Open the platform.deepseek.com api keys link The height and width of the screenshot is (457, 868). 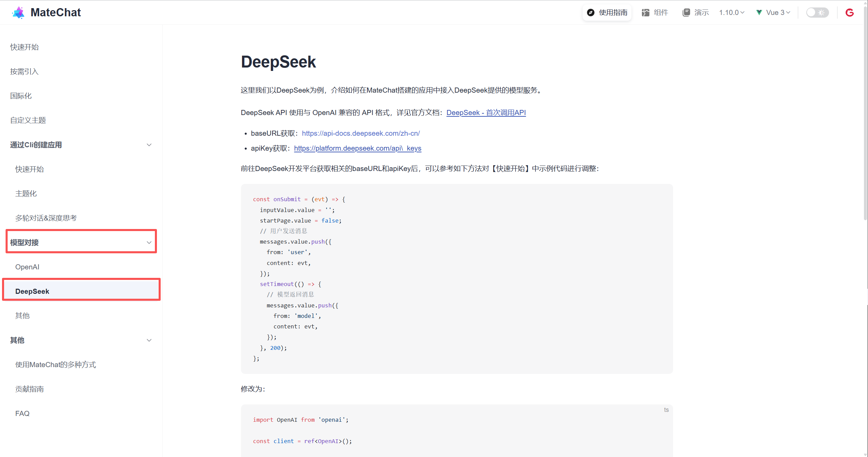[357, 148]
